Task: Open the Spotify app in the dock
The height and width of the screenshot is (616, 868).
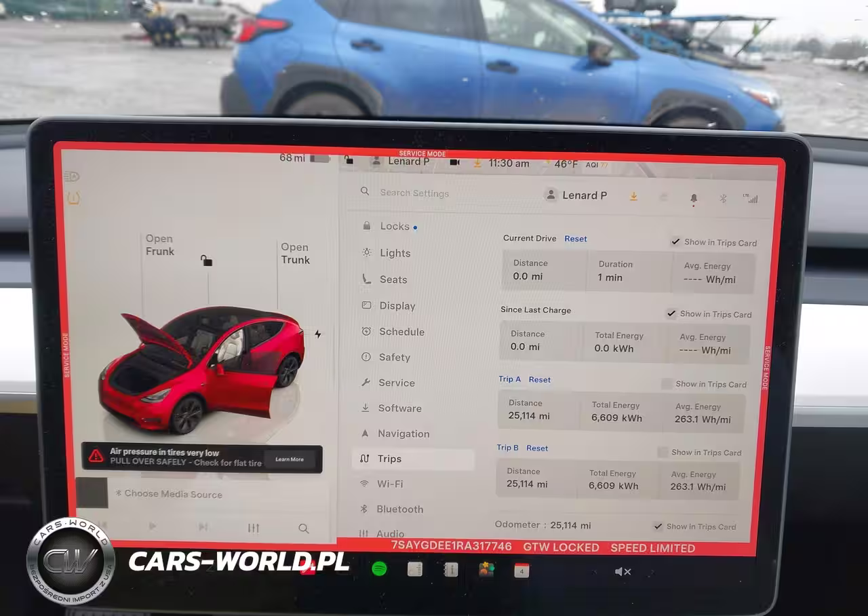Action: click(379, 569)
